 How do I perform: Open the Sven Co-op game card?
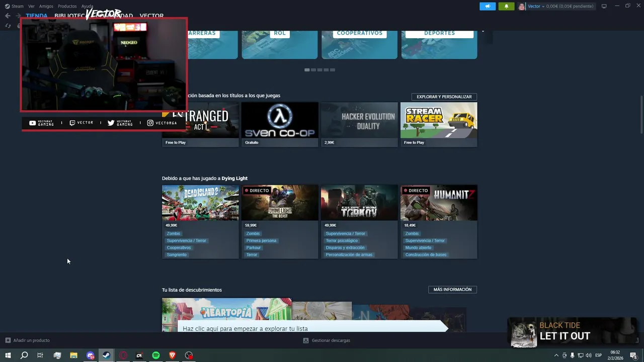pos(280,124)
